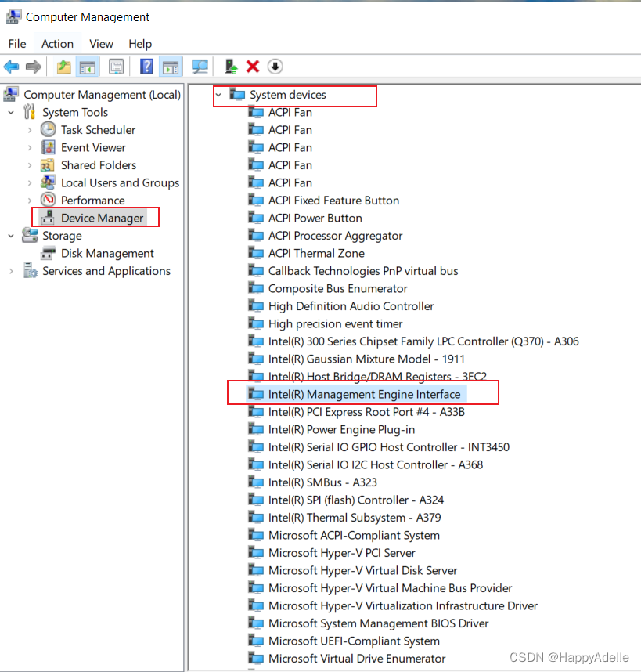Click the Event Viewer log icon
This screenshot has height=672, width=641.
point(48,147)
